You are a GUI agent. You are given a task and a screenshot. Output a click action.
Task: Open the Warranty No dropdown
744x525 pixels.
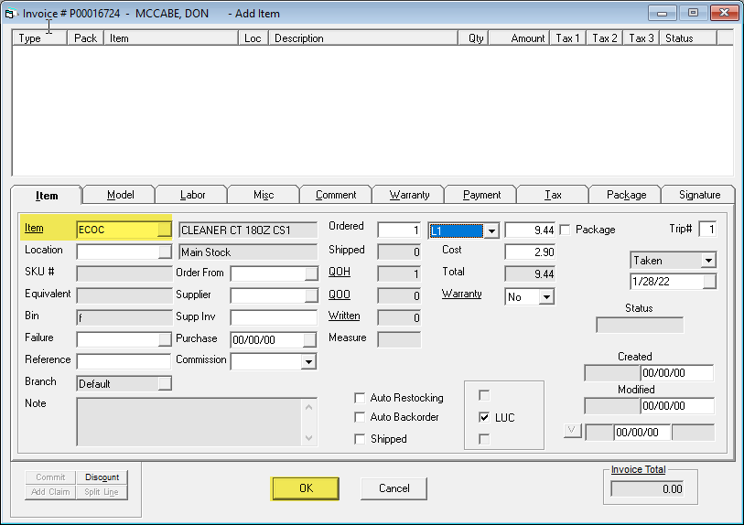coord(546,297)
